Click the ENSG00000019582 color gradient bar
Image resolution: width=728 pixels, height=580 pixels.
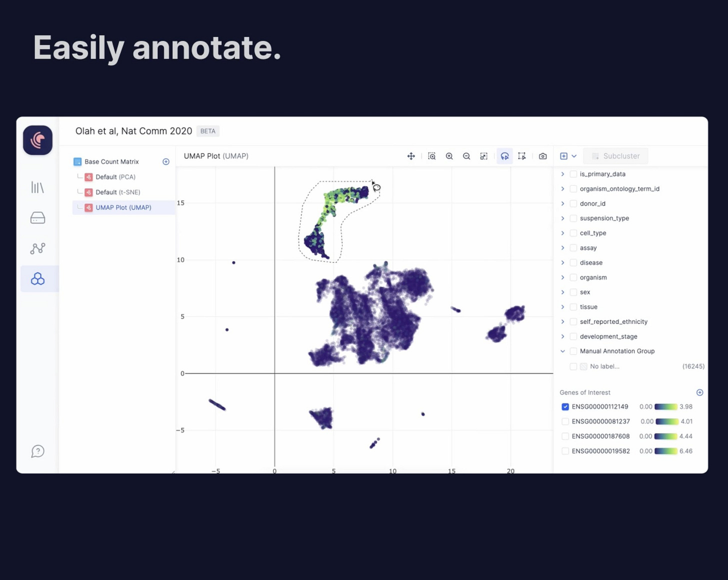[x=665, y=451]
